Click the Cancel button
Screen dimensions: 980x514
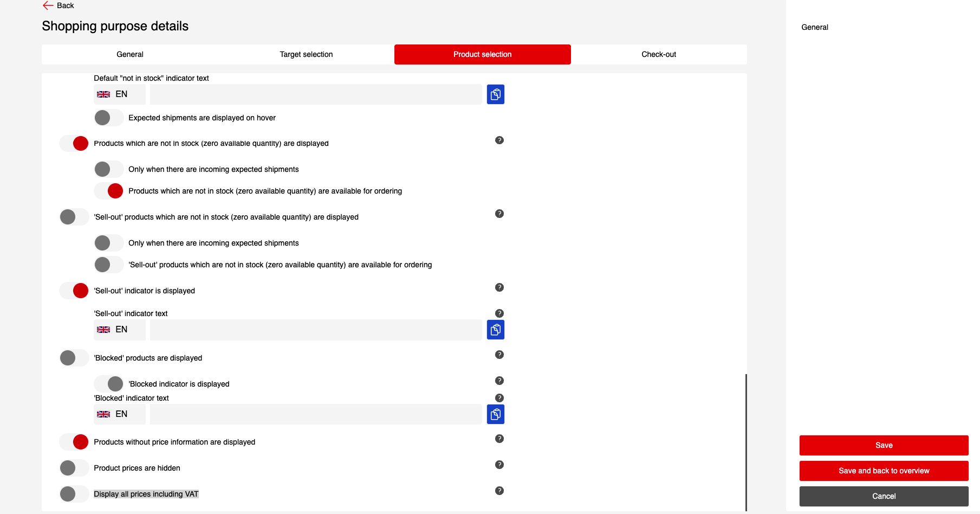pyautogui.click(x=884, y=496)
